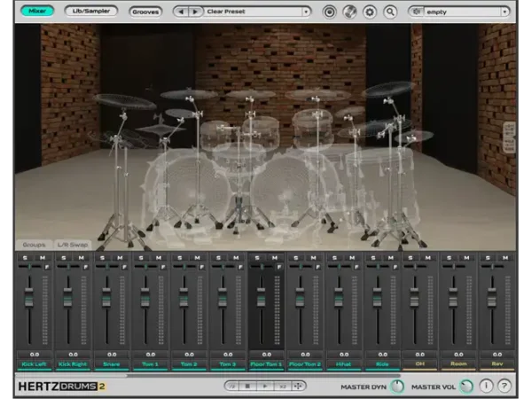Go to the previous preset arrow
This screenshot has width=532, height=399.
coord(181,12)
